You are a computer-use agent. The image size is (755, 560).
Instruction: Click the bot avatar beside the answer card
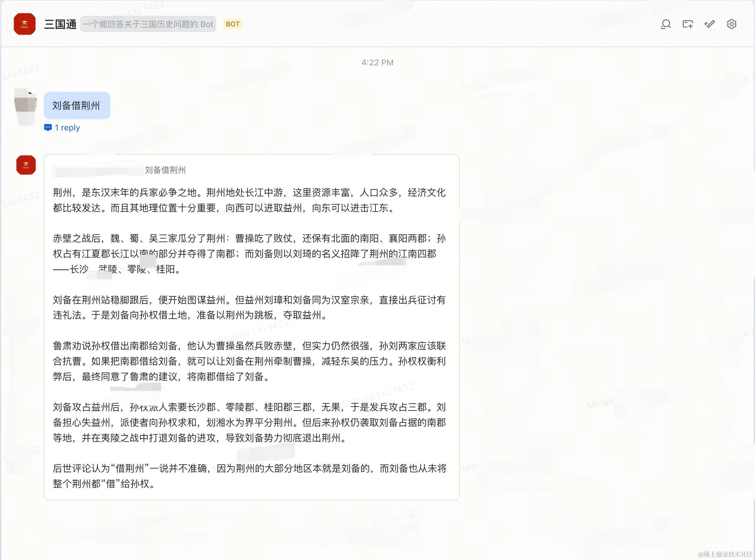[26, 165]
